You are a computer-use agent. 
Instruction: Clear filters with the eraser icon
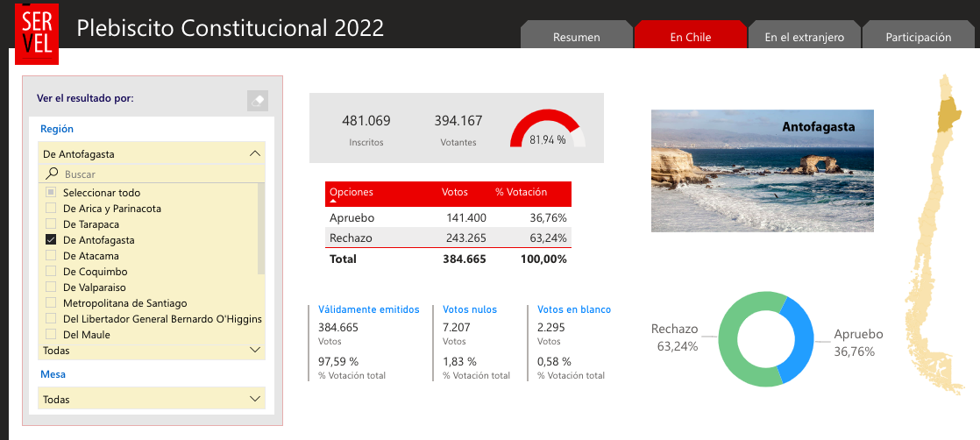(x=258, y=100)
